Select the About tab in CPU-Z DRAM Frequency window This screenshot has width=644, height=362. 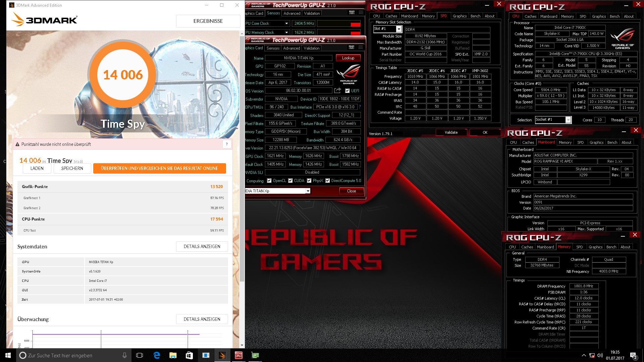[625, 247]
